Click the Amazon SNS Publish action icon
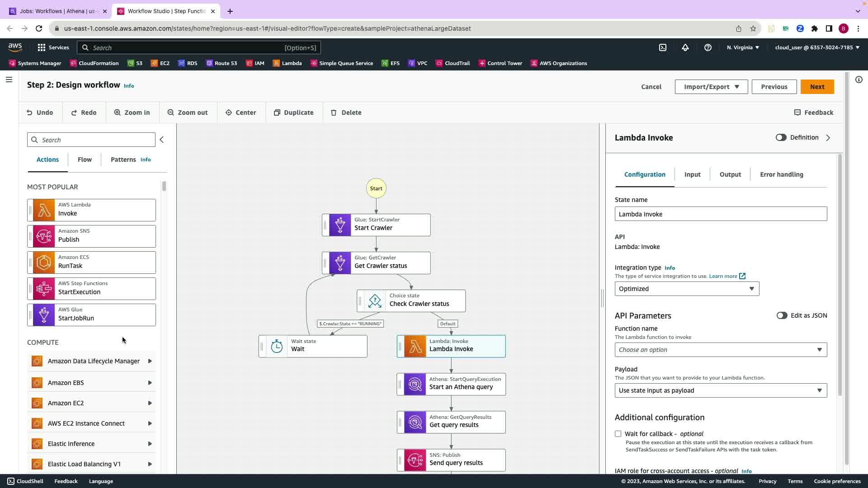 point(44,236)
